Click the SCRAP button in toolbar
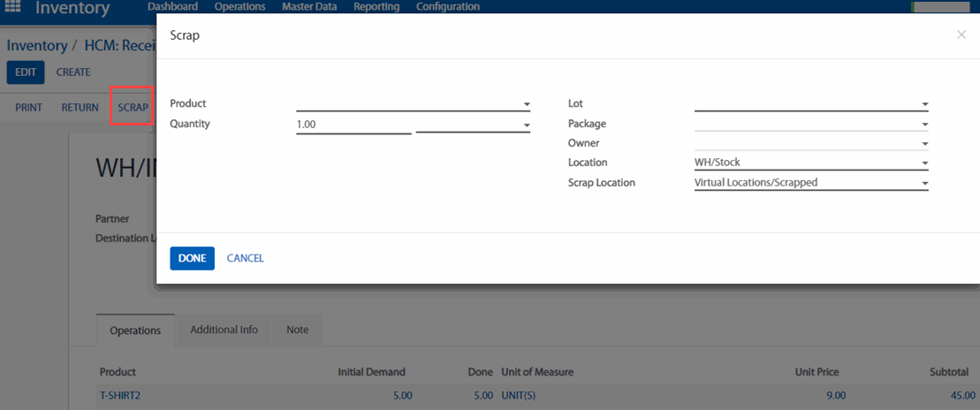 [133, 108]
